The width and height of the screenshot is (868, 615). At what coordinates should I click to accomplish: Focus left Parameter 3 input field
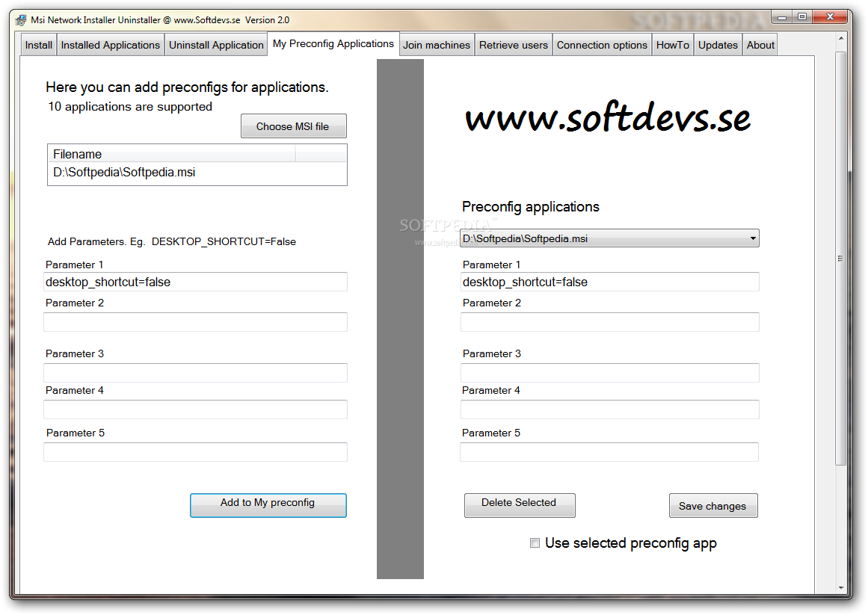[195, 373]
